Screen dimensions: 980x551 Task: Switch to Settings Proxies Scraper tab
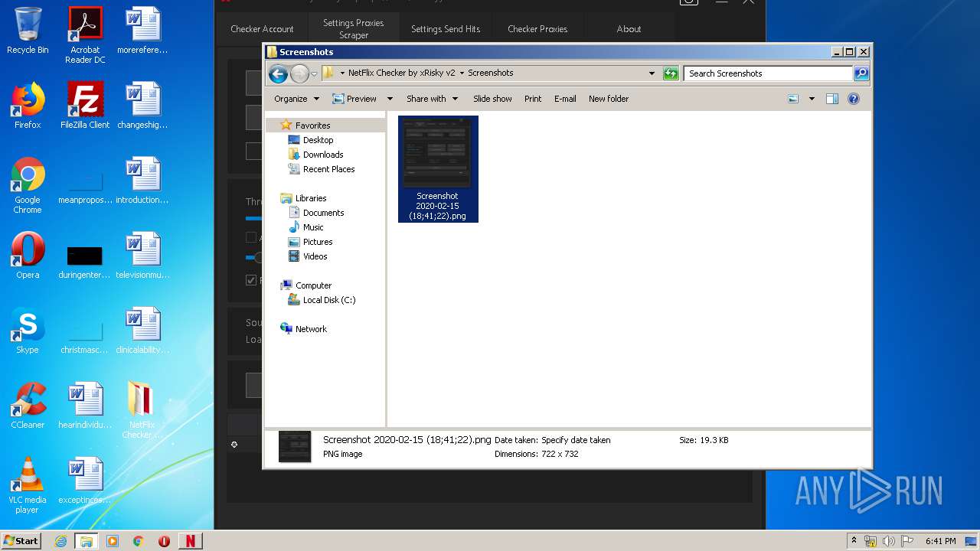click(x=354, y=29)
